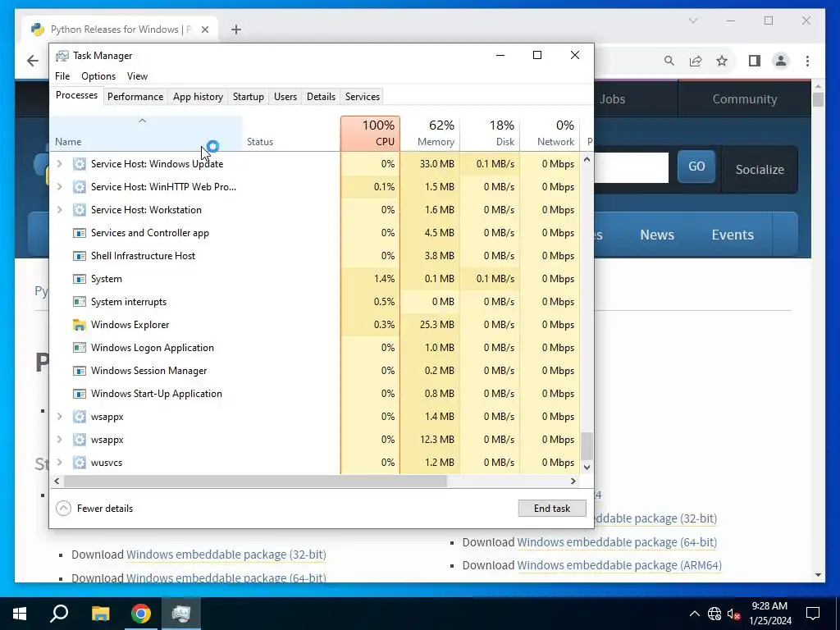The width and height of the screenshot is (840, 630).
Task: Show hidden tray icons chevron
Action: pyautogui.click(x=694, y=614)
